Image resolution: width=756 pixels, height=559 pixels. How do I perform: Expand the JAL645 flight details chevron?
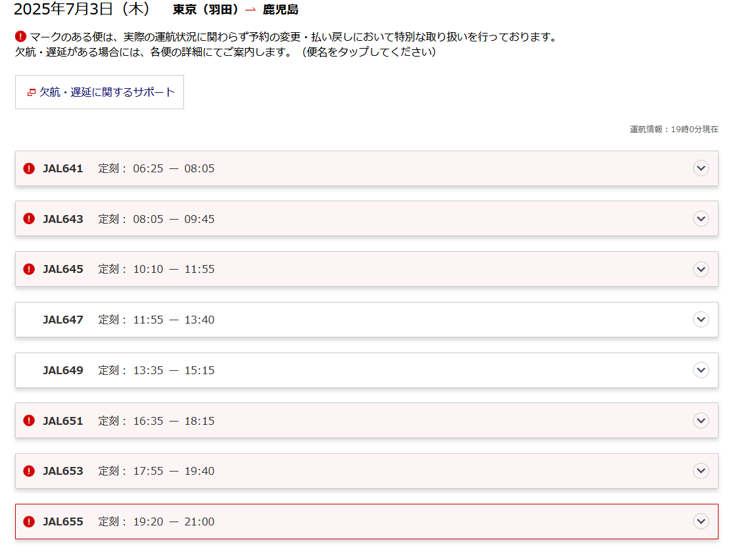tap(701, 269)
